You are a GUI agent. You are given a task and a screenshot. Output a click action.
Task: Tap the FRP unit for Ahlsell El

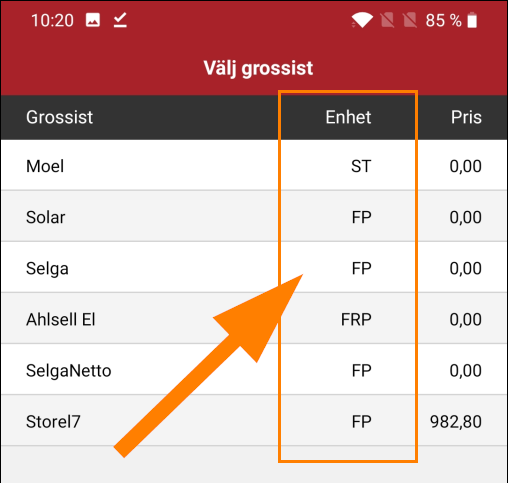(356, 319)
